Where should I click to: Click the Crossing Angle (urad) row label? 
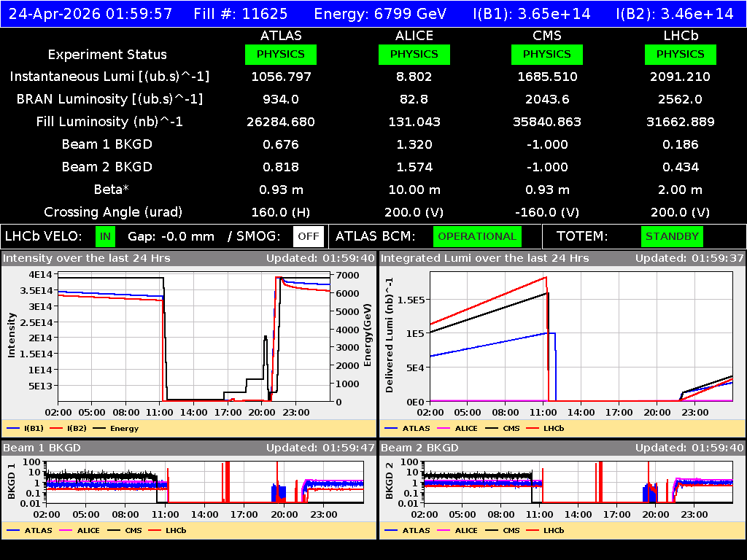click(x=113, y=212)
